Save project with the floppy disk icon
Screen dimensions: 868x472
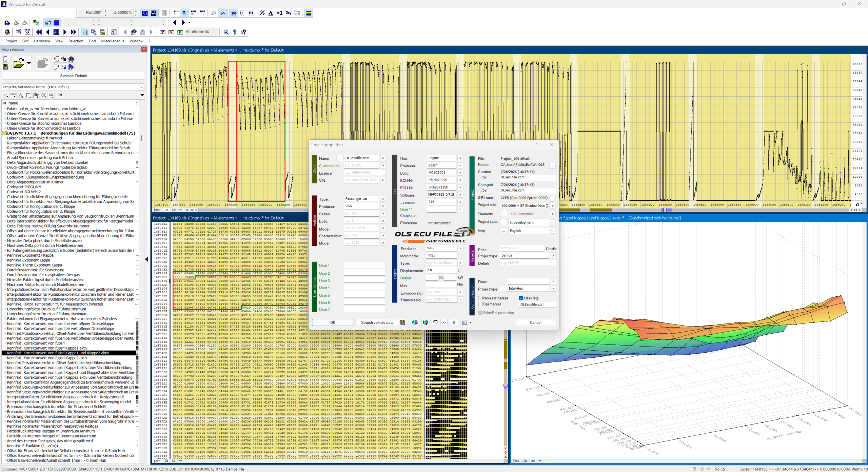pyautogui.click(x=5, y=67)
